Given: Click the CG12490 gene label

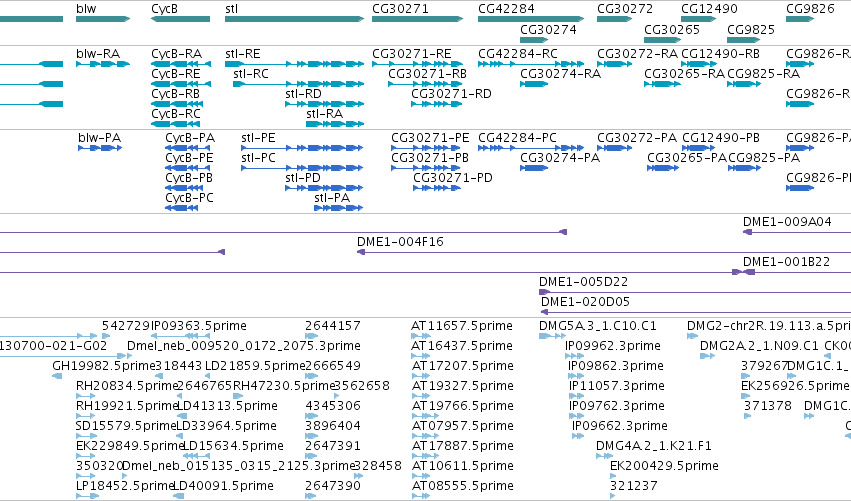Looking at the screenshot, I should 709,9.
